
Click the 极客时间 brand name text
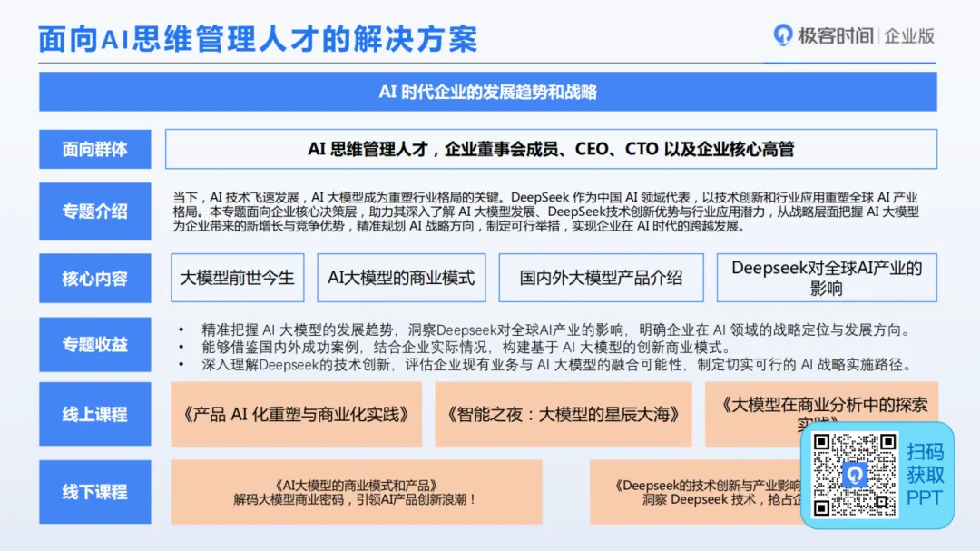pos(835,35)
